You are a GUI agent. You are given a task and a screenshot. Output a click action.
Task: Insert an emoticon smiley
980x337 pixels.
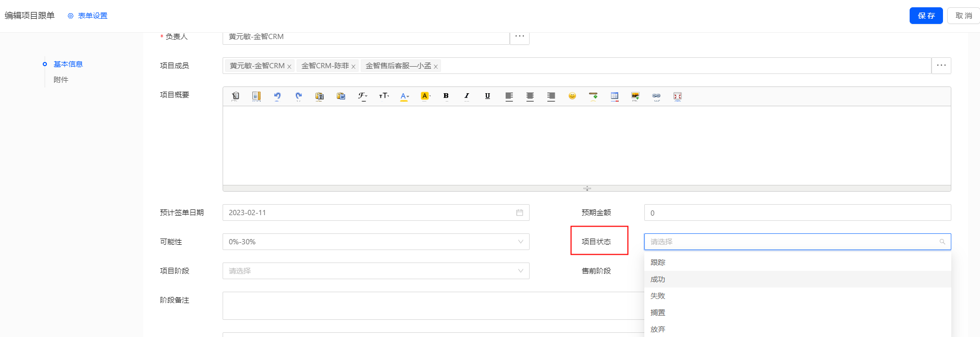[x=572, y=96]
